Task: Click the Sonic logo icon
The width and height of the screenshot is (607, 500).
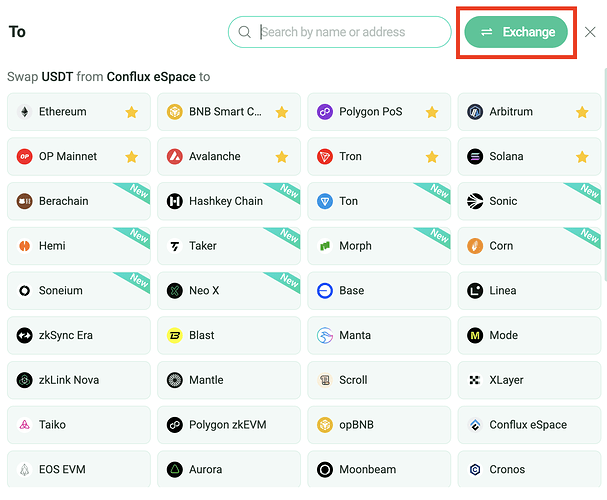Action: coord(475,201)
